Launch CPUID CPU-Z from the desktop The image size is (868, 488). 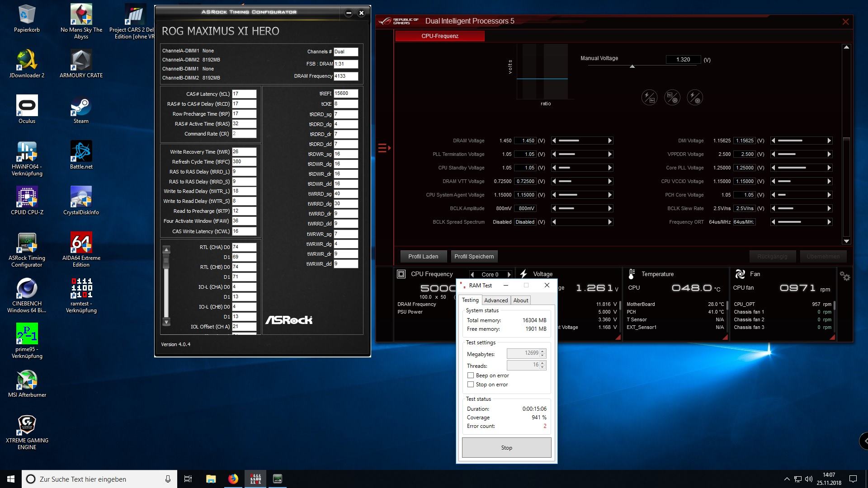[27, 201]
